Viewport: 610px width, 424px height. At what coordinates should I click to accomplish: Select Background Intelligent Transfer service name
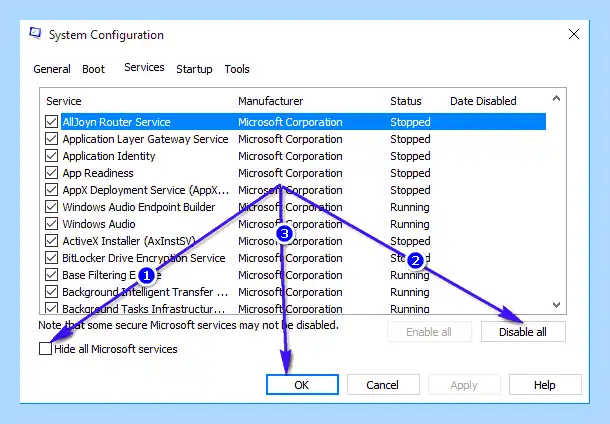point(145,292)
